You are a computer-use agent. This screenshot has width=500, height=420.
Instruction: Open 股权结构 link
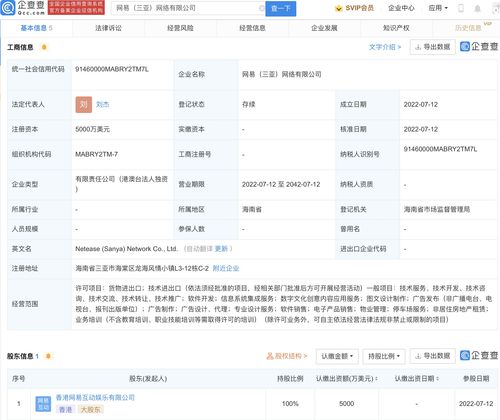coord(287,356)
